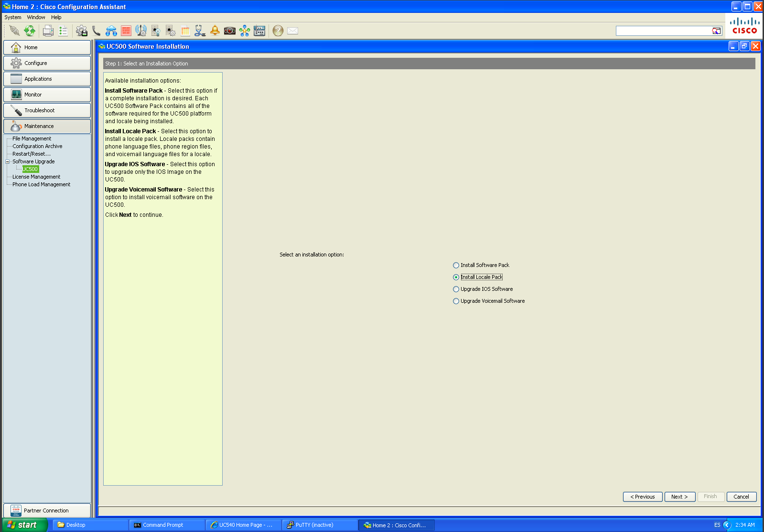Select Restart/Reset… in the tree
This screenshot has width=764, height=532.
coord(32,154)
